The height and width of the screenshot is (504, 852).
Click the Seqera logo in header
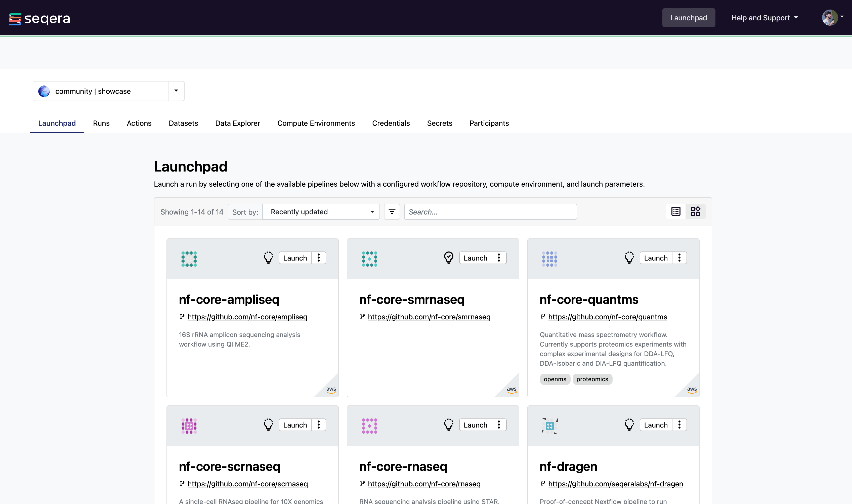tap(39, 18)
